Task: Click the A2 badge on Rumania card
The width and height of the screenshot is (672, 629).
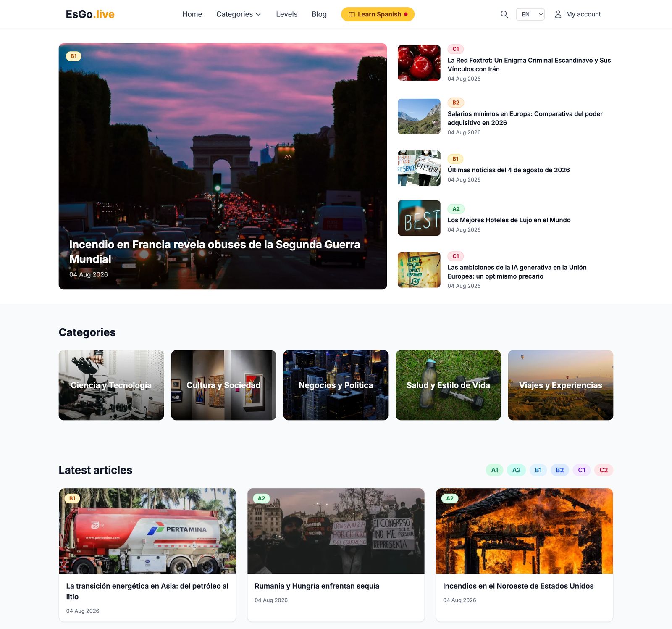Action: pyautogui.click(x=261, y=498)
